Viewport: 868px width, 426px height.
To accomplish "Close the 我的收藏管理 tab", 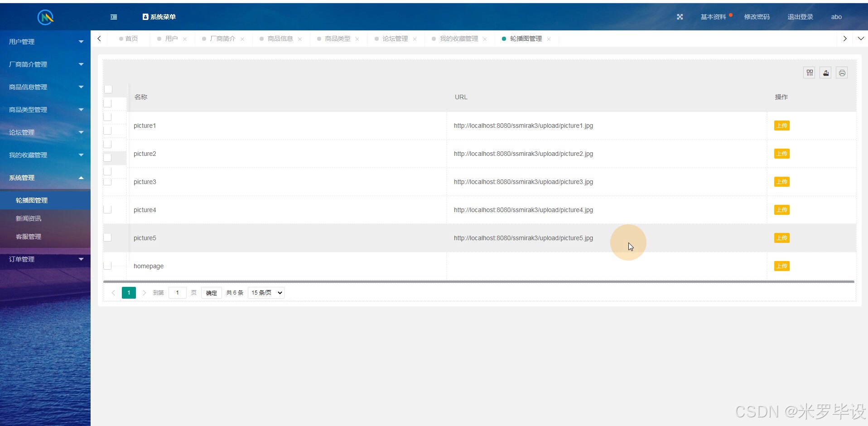I will pyautogui.click(x=485, y=39).
